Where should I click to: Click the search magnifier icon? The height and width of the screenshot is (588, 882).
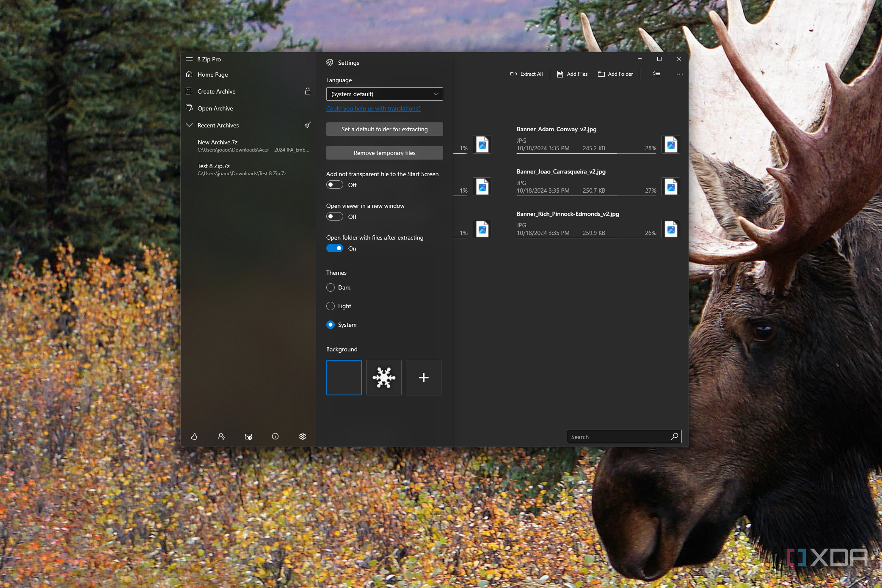pyautogui.click(x=675, y=436)
